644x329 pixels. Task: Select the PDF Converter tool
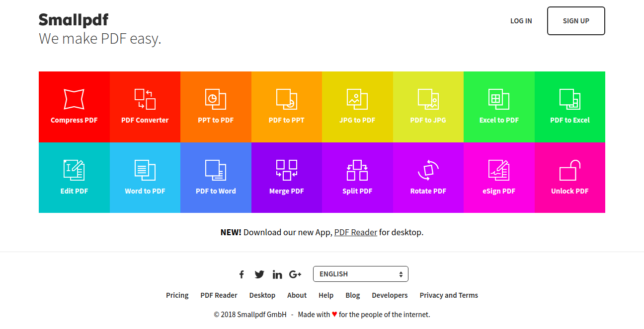[145, 107]
